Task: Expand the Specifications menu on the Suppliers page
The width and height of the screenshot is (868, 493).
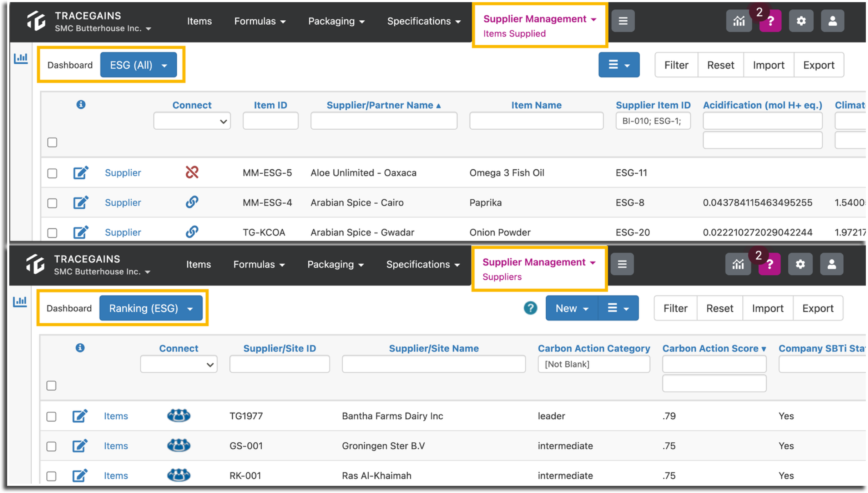Action: coord(423,264)
